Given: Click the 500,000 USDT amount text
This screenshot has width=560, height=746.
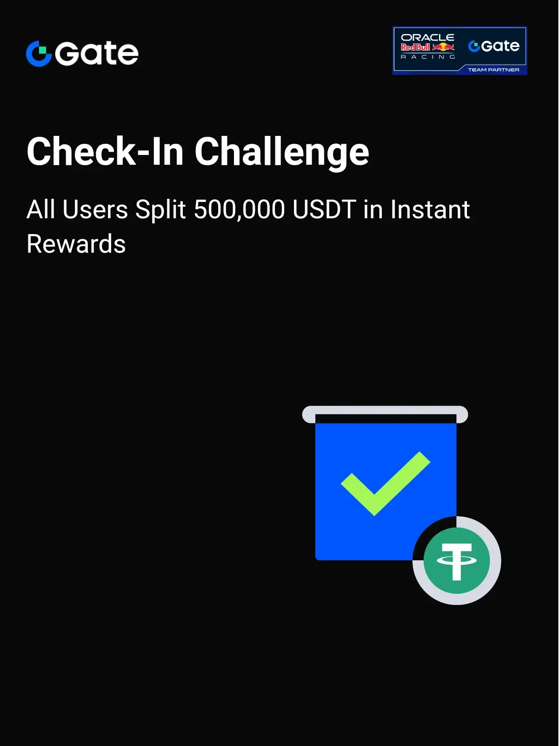Looking at the screenshot, I should pyautogui.click(x=275, y=209).
